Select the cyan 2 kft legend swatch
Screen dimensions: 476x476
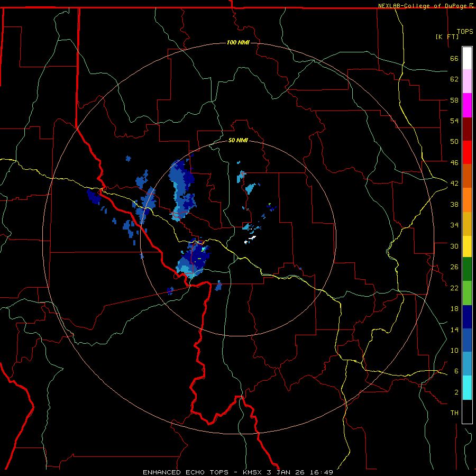[467, 388]
